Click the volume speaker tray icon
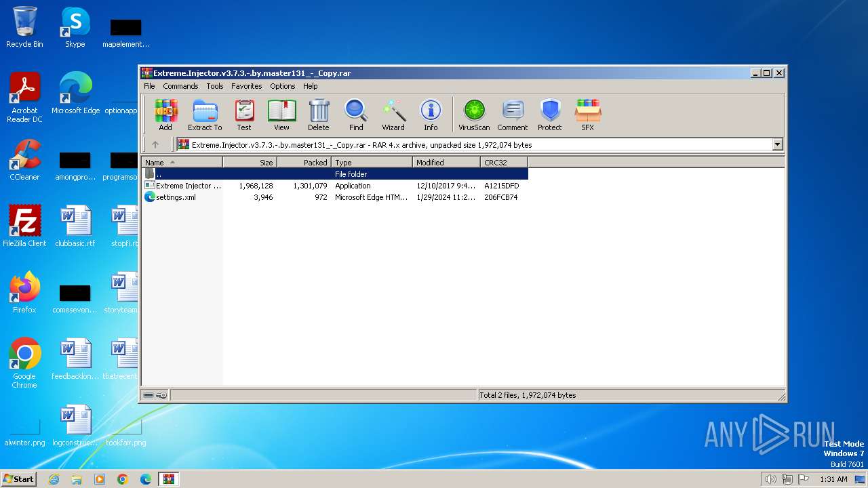868x488 pixels. (x=770, y=479)
